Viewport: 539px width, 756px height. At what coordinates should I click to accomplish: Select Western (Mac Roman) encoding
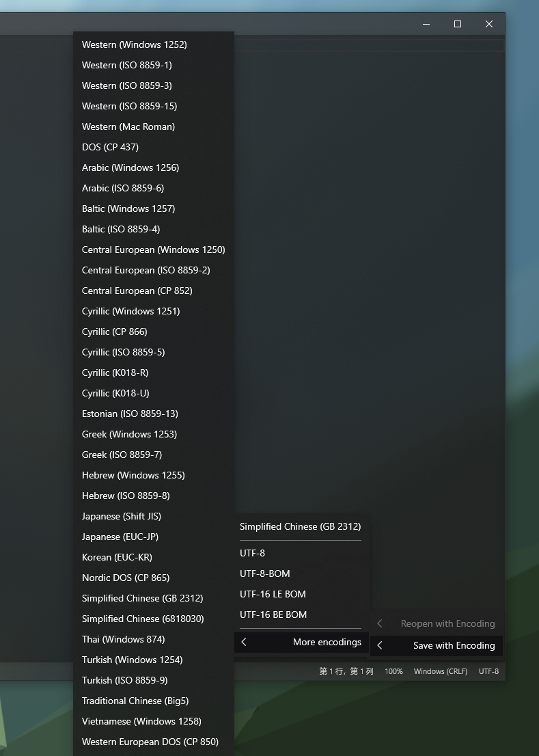tap(154, 126)
